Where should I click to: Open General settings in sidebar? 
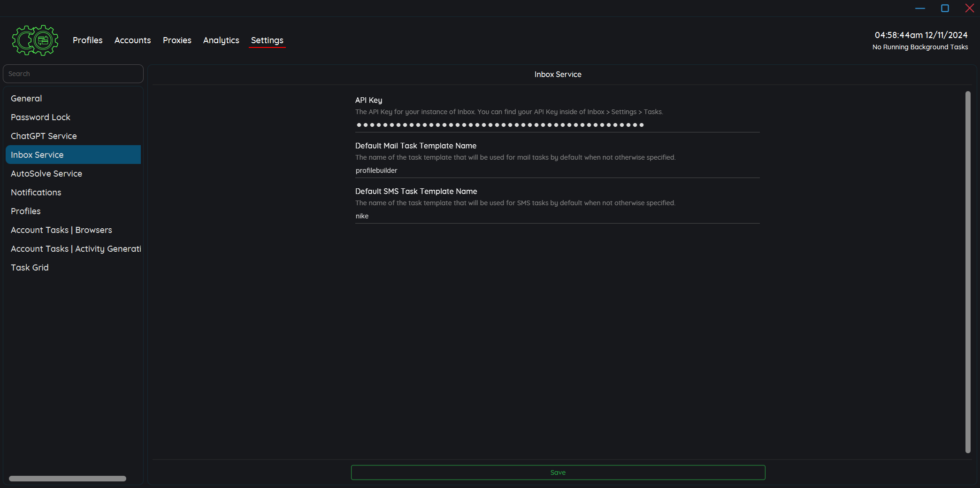tap(26, 98)
